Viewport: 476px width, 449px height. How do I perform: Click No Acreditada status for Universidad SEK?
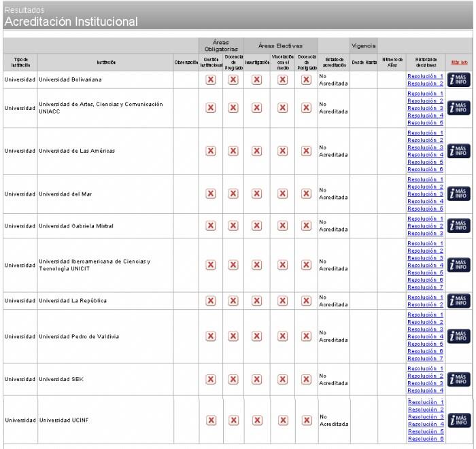[x=333, y=380]
